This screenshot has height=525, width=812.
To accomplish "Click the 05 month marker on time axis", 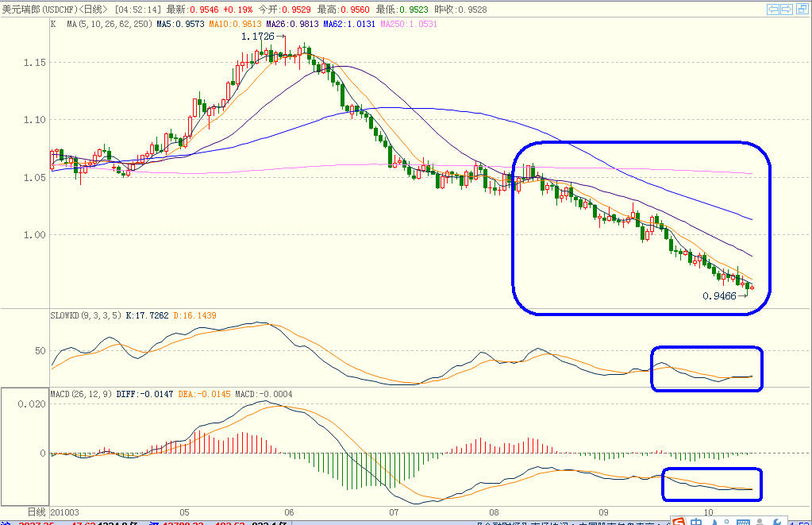I will [184, 512].
